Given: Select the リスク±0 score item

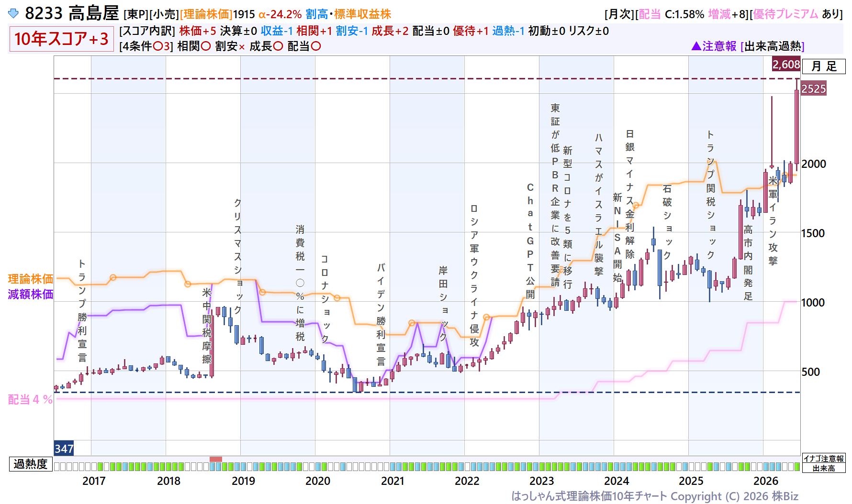Looking at the screenshot, I should pos(589,31).
